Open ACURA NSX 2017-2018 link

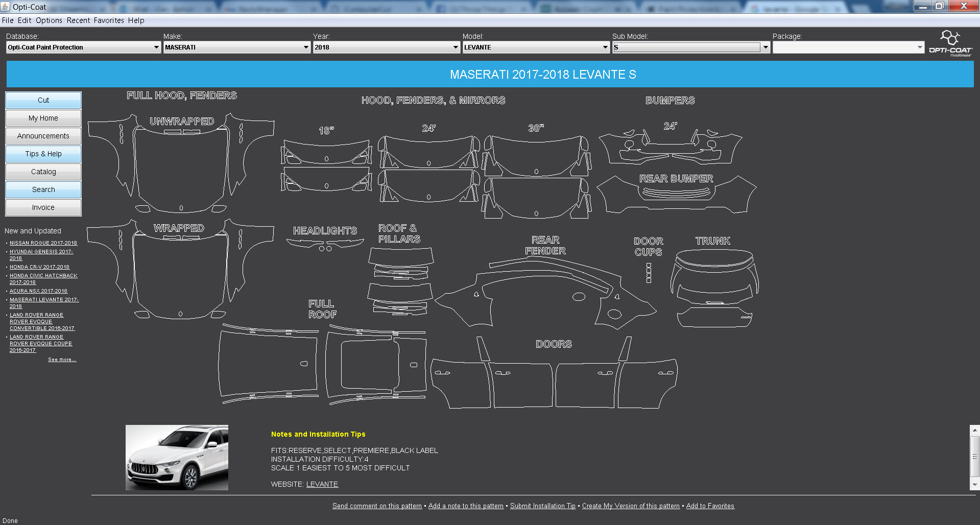pyautogui.click(x=38, y=291)
